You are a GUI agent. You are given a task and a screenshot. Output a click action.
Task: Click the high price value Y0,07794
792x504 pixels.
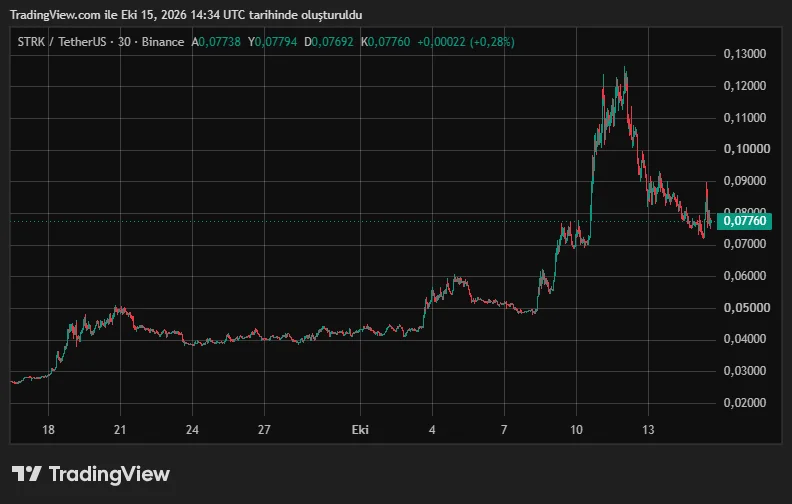pyautogui.click(x=272, y=42)
